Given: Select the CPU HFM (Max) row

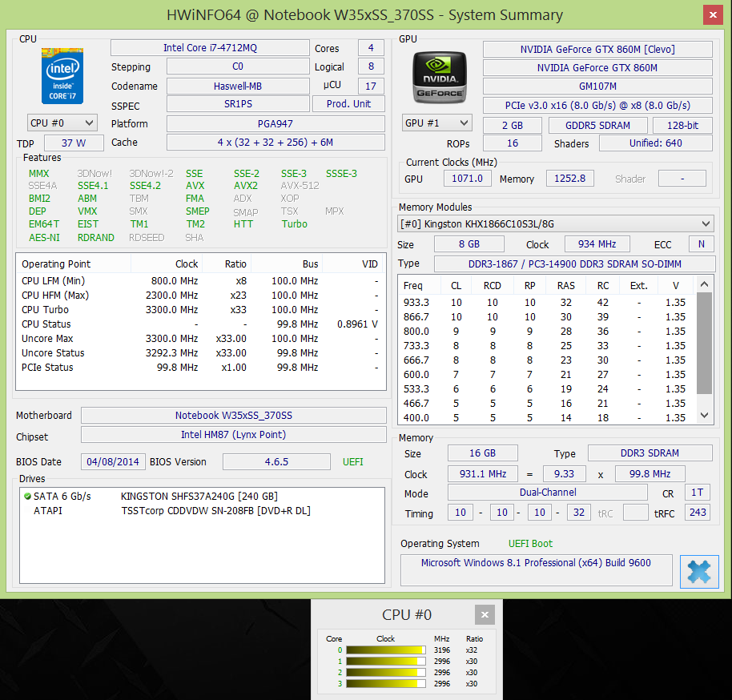Looking at the screenshot, I should coord(199,295).
